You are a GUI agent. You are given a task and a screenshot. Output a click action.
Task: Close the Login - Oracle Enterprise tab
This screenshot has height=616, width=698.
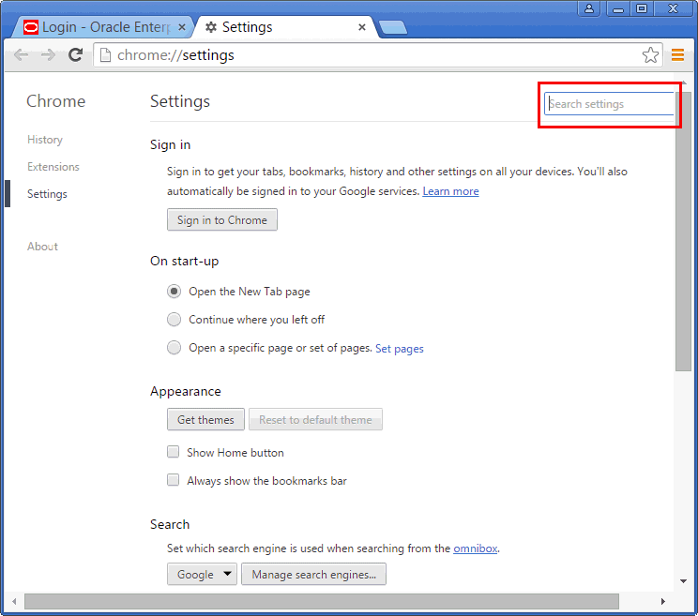click(182, 27)
